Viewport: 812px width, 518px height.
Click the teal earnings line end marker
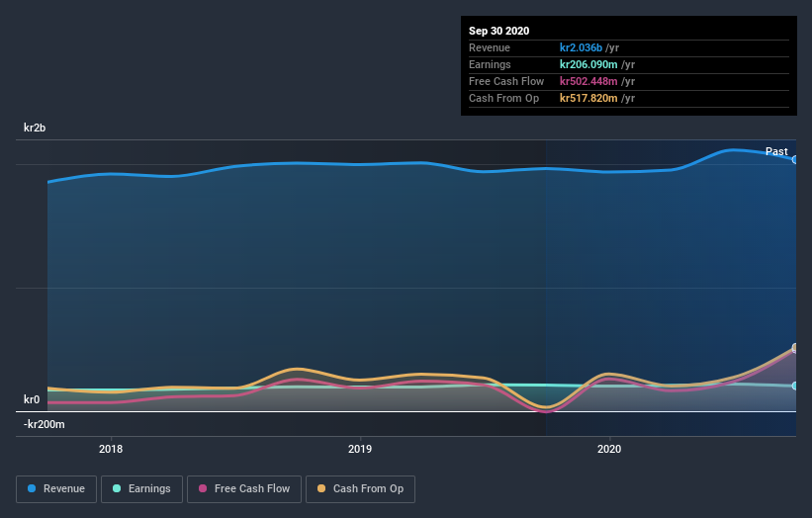[x=795, y=386]
